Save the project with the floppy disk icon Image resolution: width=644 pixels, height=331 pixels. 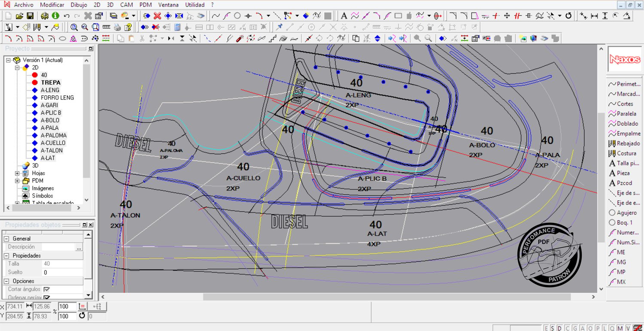tap(30, 16)
